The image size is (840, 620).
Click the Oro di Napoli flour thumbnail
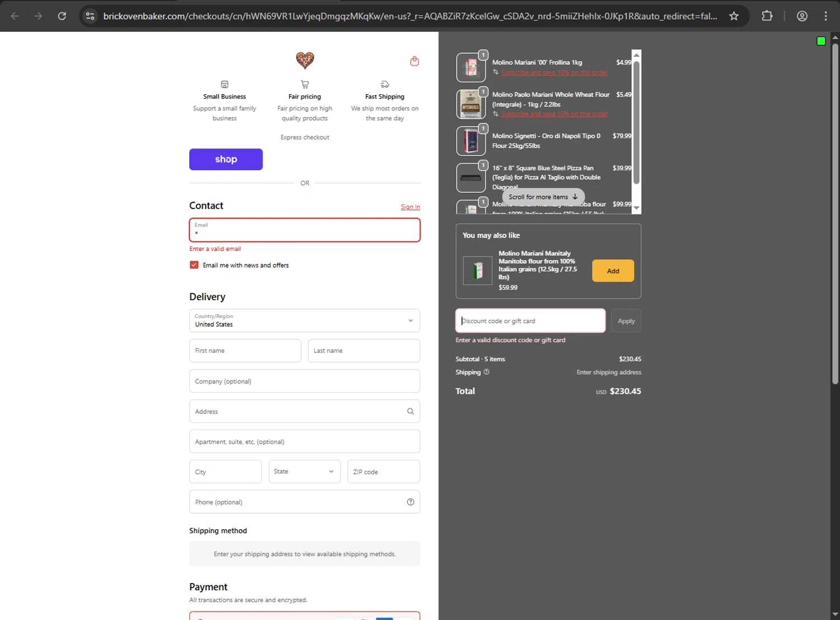[x=471, y=141]
